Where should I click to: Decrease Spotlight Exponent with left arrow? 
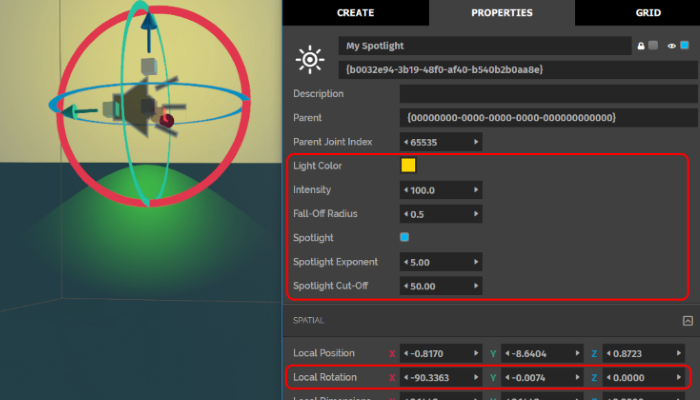[x=406, y=262]
